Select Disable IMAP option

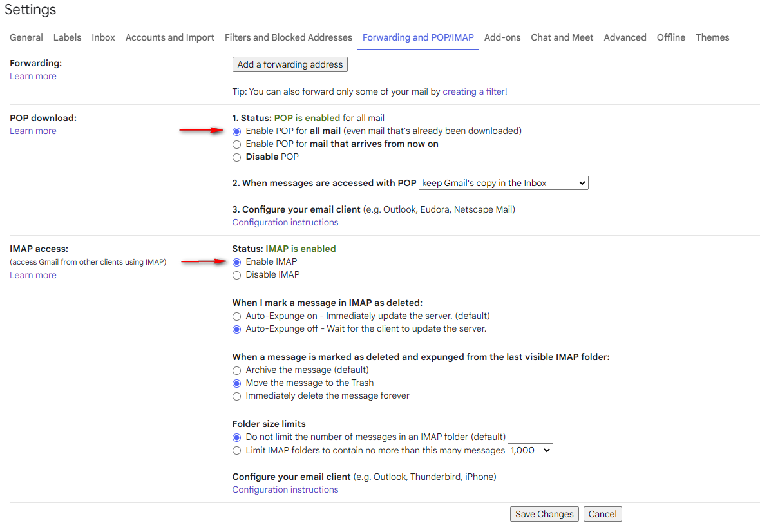tap(237, 275)
